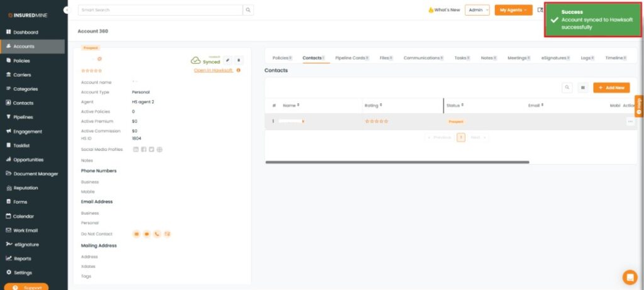Open Categories in the sidebar
Viewport: 644px width, 290px height.
point(25,89)
